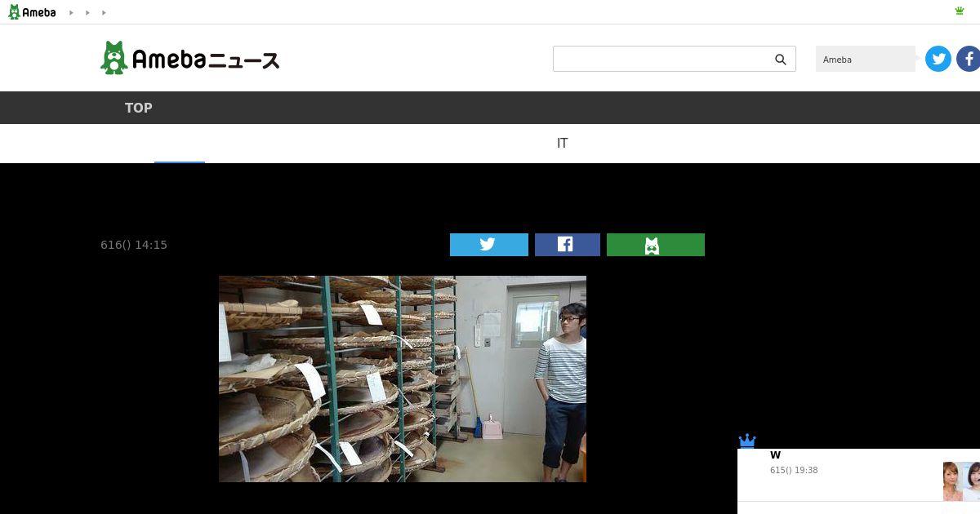Open the article photo of bamboo trays

403,379
